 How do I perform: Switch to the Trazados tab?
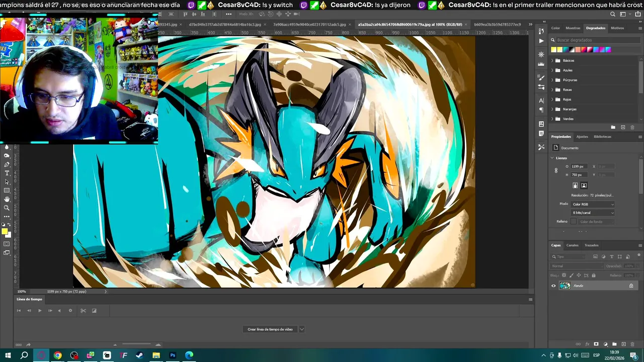point(592,245)
